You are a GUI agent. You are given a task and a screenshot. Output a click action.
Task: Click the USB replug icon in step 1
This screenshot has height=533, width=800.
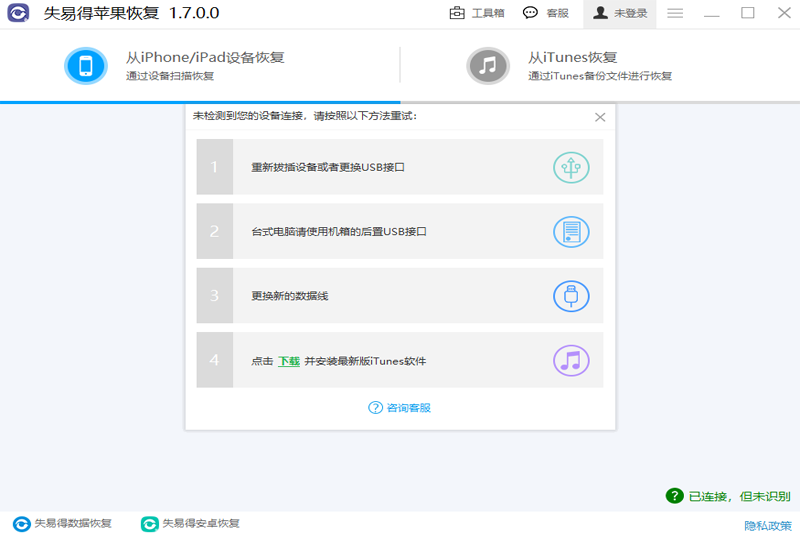coord(571,167)
